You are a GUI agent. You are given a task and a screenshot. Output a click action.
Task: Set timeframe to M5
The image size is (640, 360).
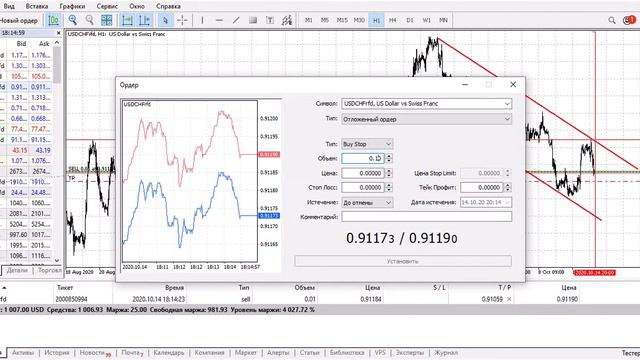[325, 20]
